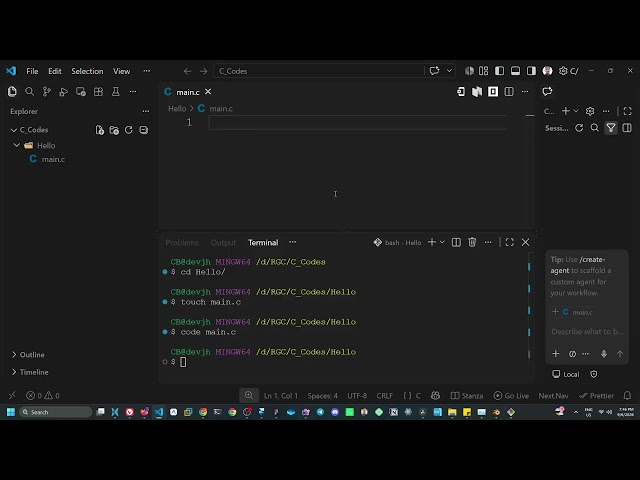This screenshot has height=480, width=640.
Task: Refresh the Explorer file tree
Action: 129,130
